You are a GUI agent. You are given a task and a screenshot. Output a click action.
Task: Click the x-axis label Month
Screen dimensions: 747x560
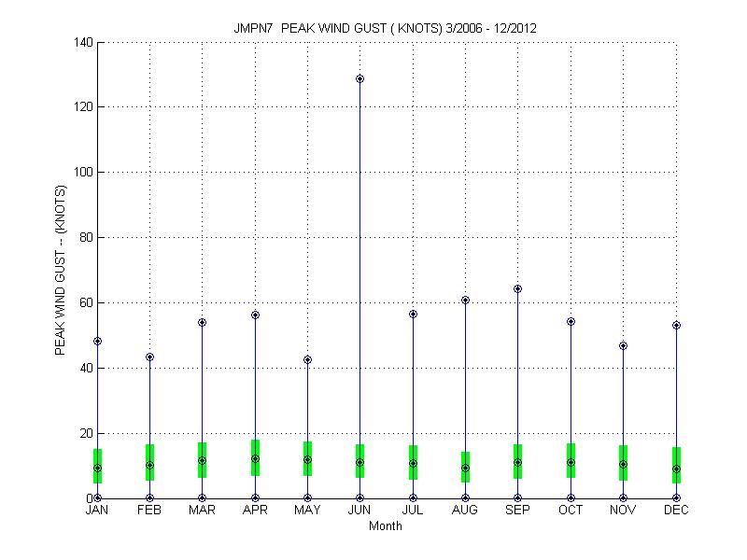386,526
